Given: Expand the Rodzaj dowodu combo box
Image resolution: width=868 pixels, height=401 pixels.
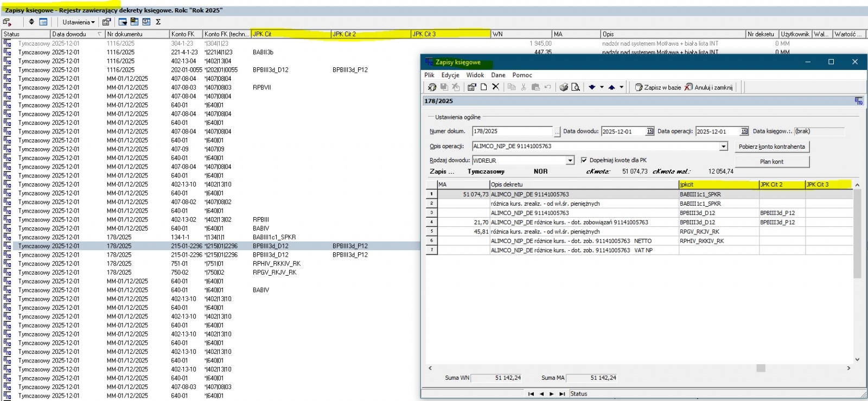Looking at the screenshot, I should (x=570, y=161).
